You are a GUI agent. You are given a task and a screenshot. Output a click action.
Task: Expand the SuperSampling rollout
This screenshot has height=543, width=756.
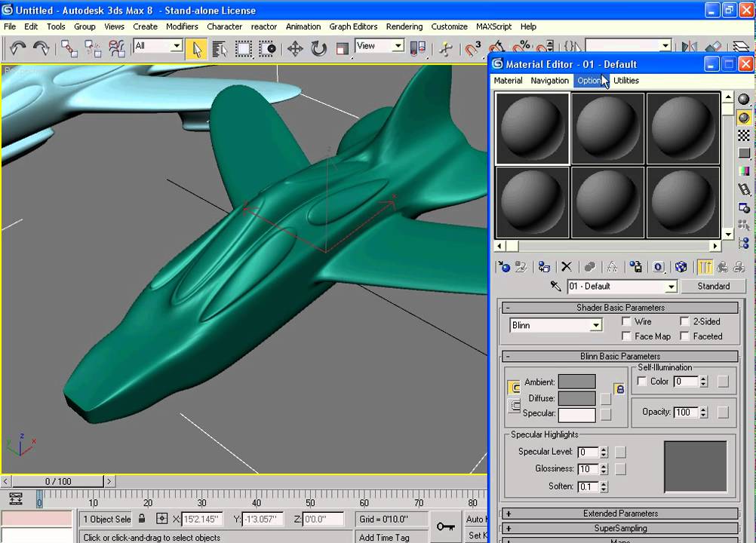(620, 528)
